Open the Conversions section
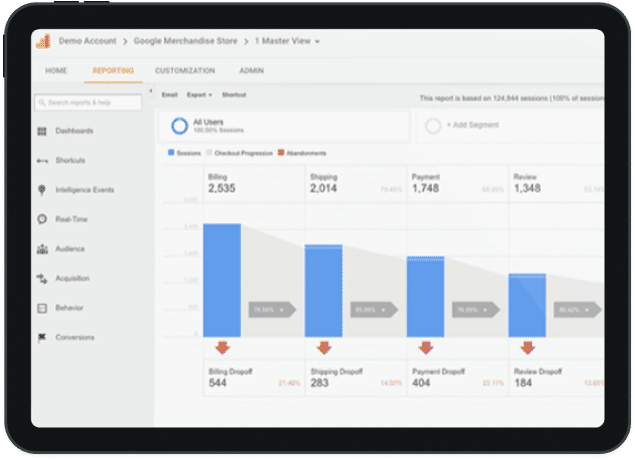This screenshot has height=460, width=635. click(75, 337)
